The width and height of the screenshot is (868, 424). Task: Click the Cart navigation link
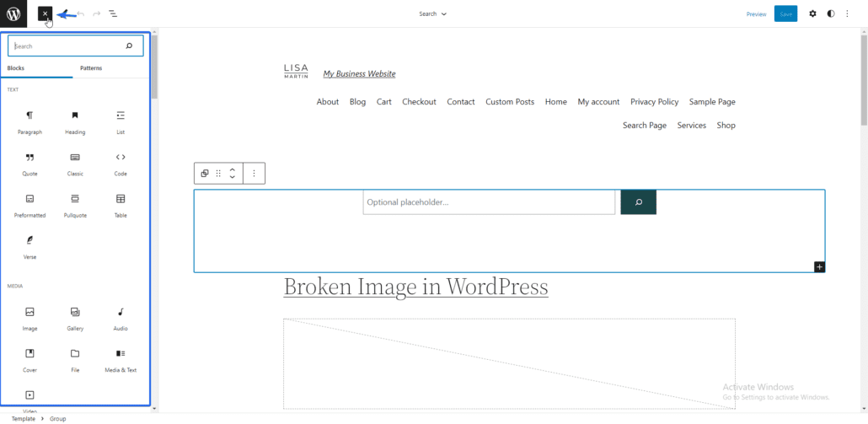click(384, 102)
